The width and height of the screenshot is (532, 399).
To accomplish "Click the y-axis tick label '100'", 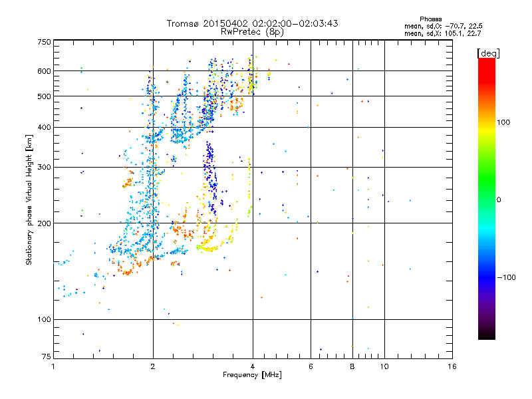I will pos(44,320).
